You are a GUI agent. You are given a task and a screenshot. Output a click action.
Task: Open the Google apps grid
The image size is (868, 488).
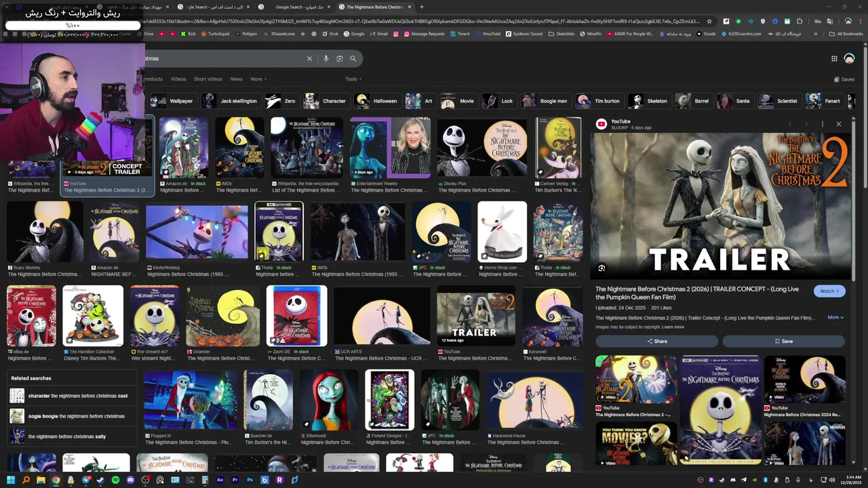point(834,58)
